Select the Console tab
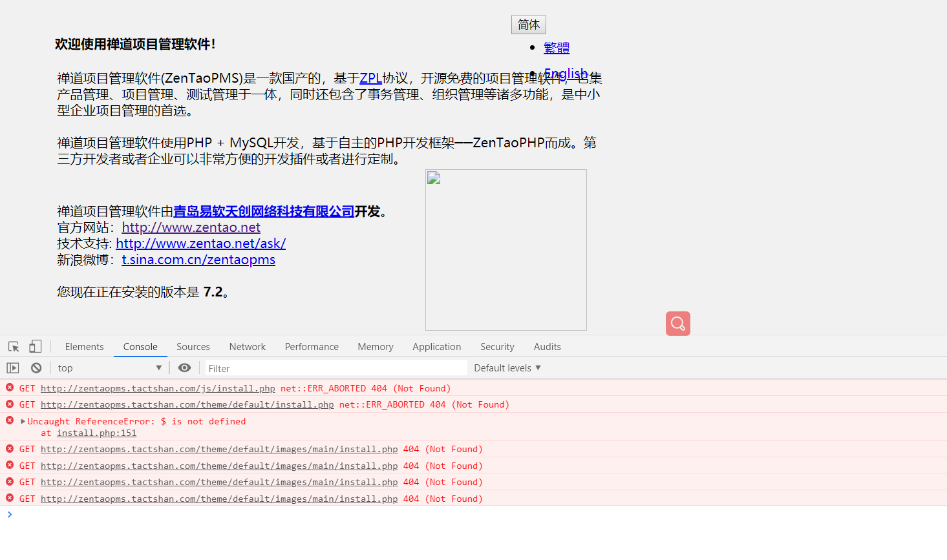Screen dimensions: 947x560 click(140, 347)
